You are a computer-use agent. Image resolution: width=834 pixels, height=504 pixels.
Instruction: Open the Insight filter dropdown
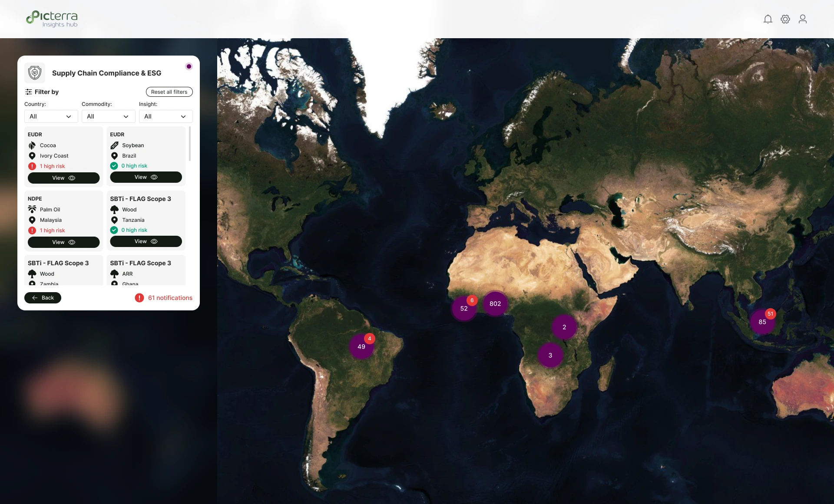click(x=165, y=116)
